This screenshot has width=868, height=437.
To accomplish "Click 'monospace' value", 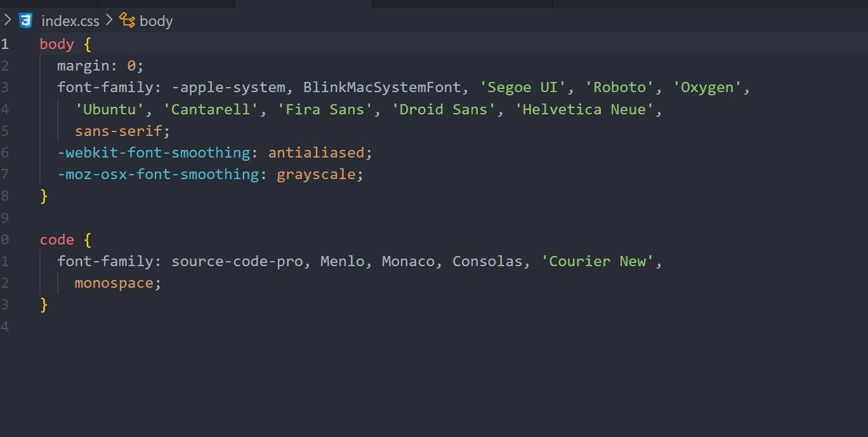I will tap(114, 283).
